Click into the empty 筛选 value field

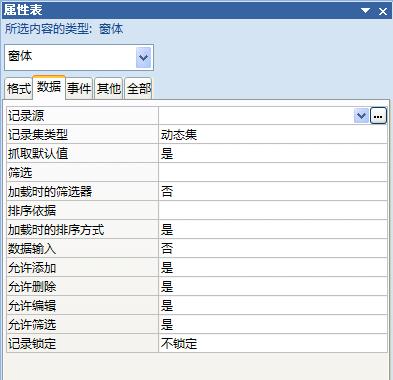273,173
